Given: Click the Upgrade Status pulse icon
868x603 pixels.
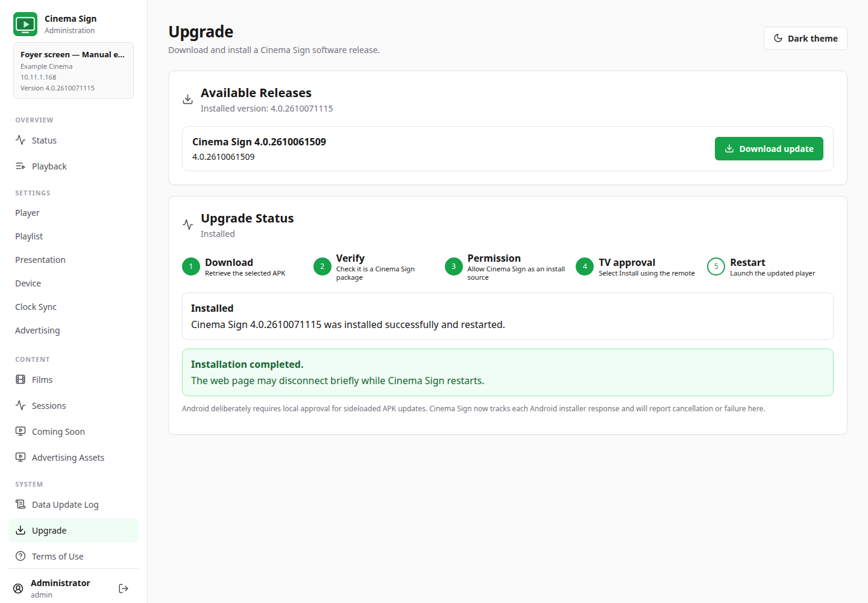Looking at the screenshot, I should click(188, 224).
